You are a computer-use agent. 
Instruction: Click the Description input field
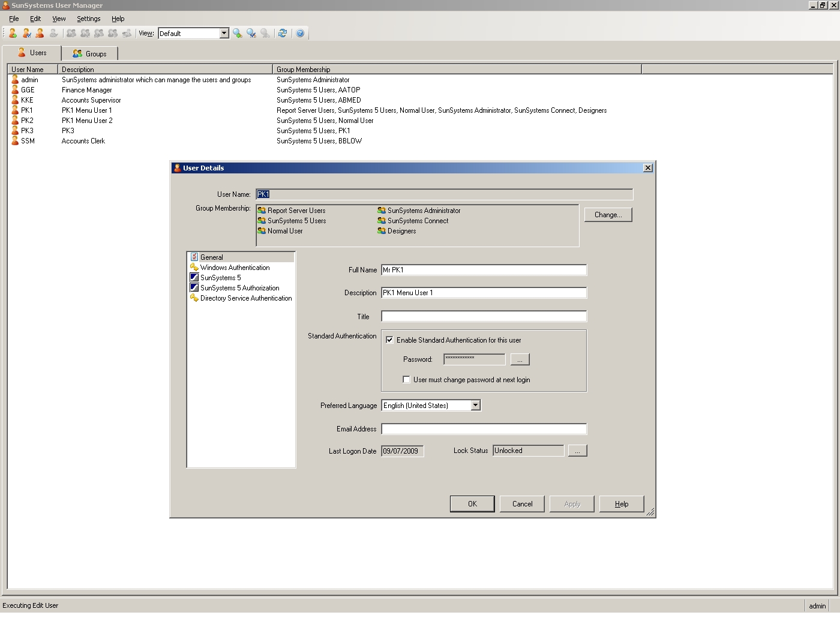click(x=484, y=293)
